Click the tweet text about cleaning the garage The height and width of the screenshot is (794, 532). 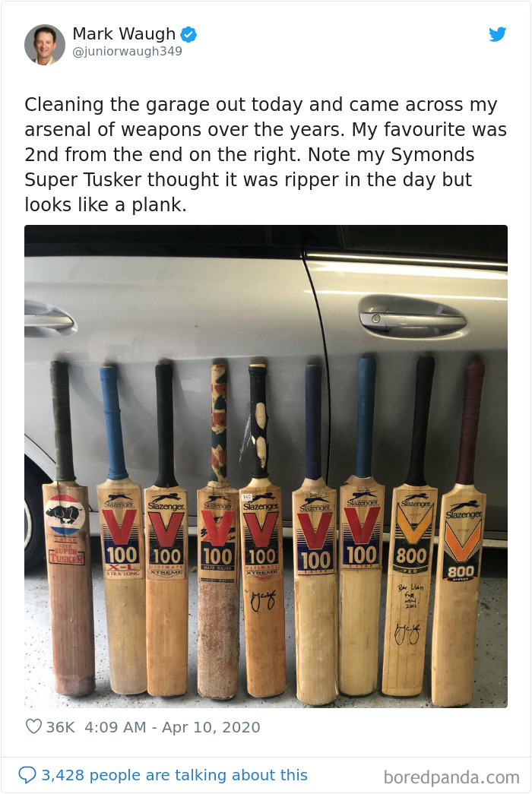(x=265, y=154)
